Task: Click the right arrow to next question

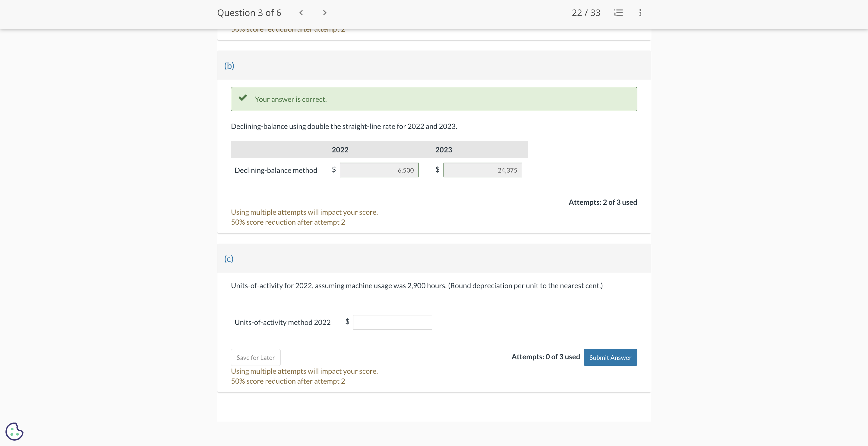Action: 324,12
